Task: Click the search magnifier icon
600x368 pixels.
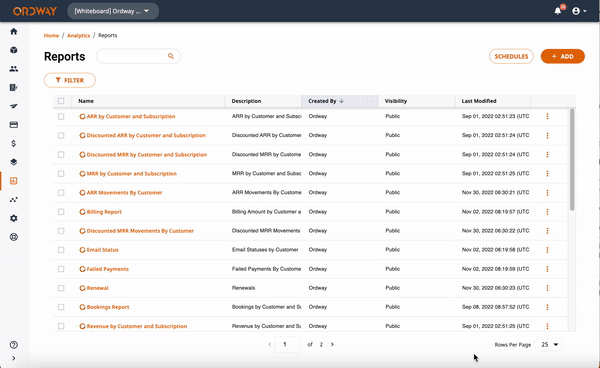Action: tap(171, 56)
